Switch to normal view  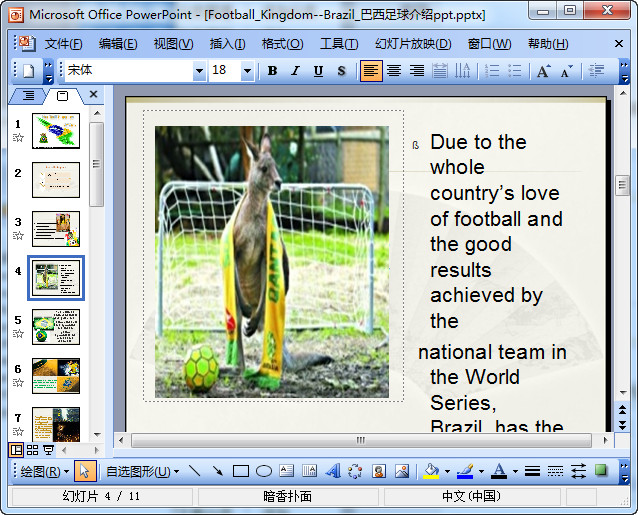click(x=16, y=450)
